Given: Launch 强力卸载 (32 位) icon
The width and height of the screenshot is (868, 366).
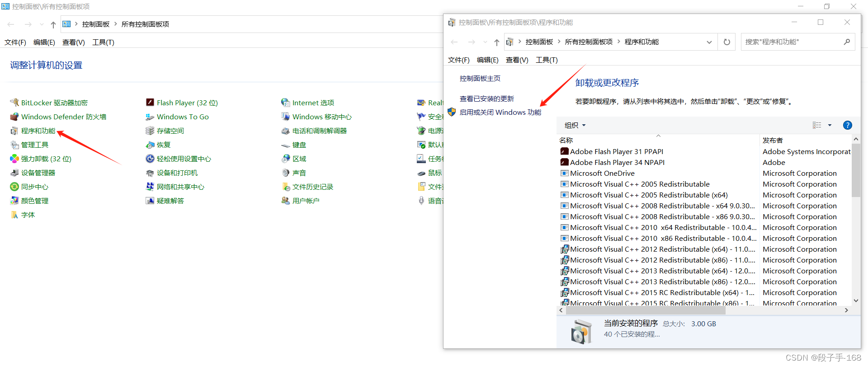Looking at the screenshot, I should click(x=14, y=159).
